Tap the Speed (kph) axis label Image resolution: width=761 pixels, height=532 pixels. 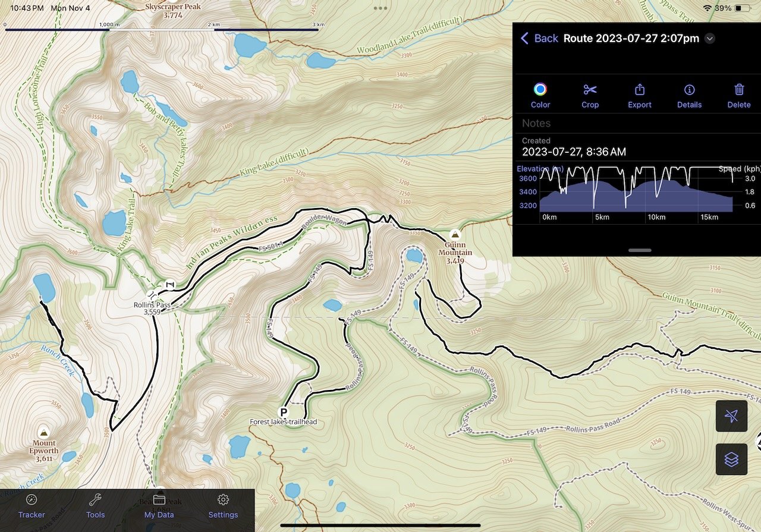[x=740, y=169]
